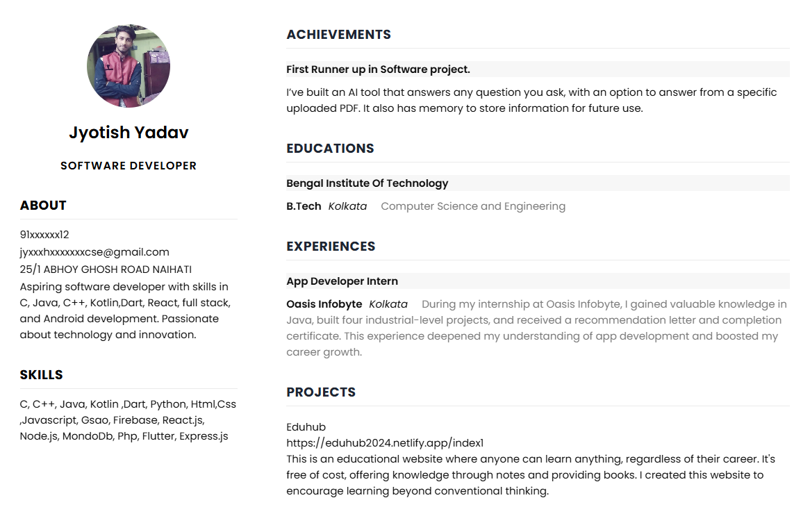This screenshot has width=810, height=532.
Task: Click the ACHIEVEMENTS heading
Action: coord(339,35)
